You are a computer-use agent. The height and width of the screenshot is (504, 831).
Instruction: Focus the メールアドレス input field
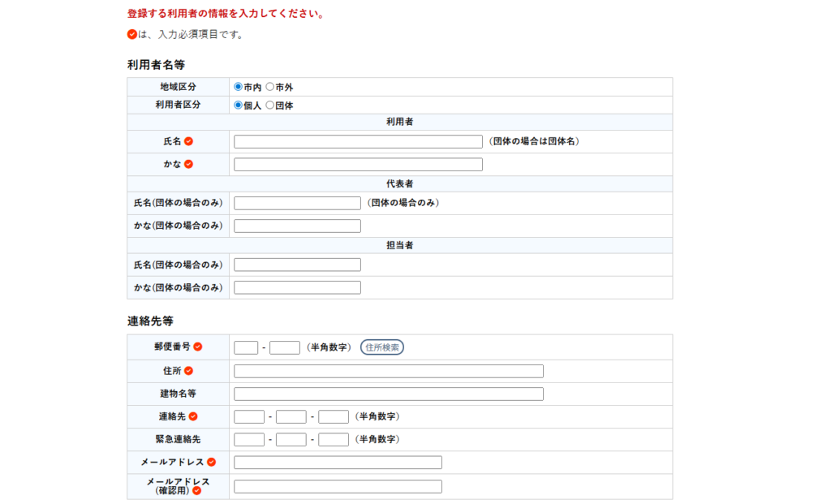pos(338,463)
